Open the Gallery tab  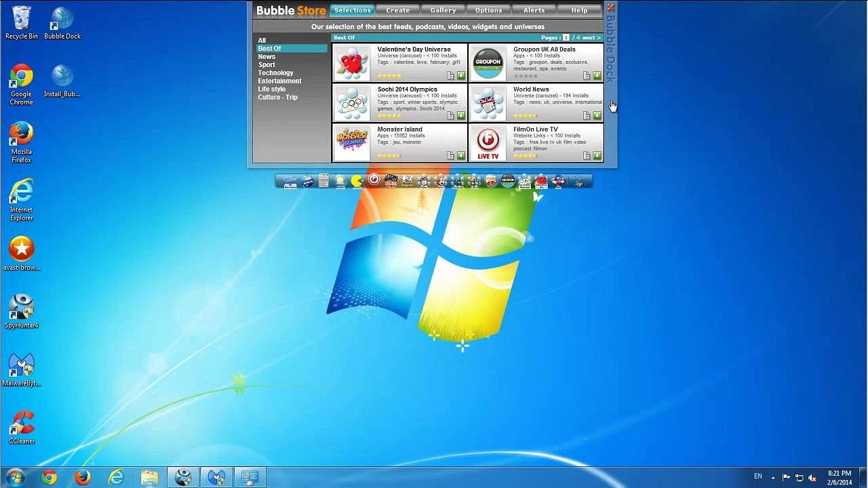click(x=443, y=10)
